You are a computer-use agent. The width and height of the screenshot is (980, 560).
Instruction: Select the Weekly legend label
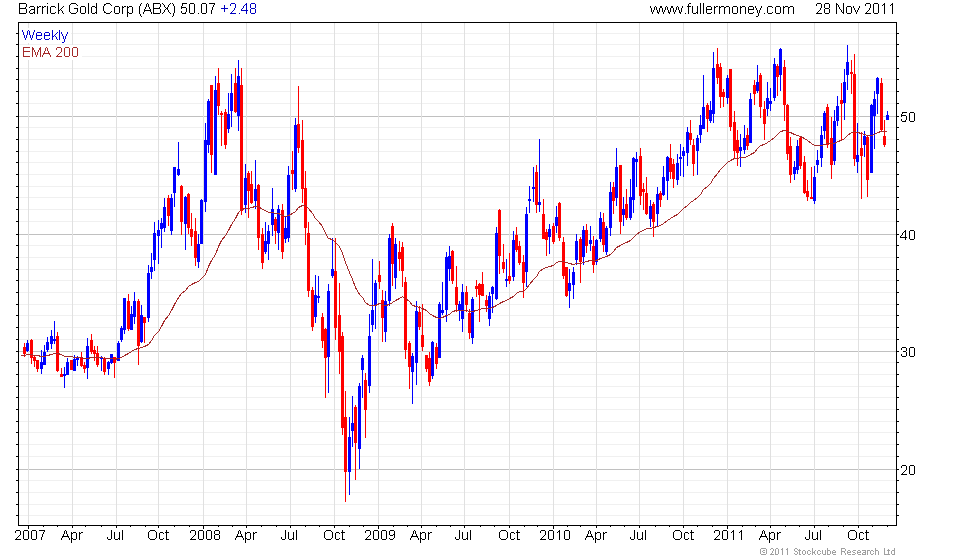(x=44, y=36)
